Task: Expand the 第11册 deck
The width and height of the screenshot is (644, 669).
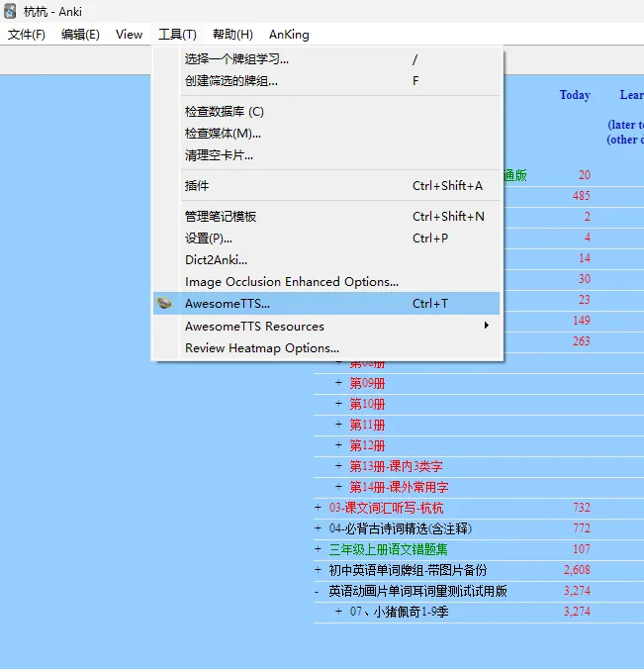Action: [x=338, y=425]
